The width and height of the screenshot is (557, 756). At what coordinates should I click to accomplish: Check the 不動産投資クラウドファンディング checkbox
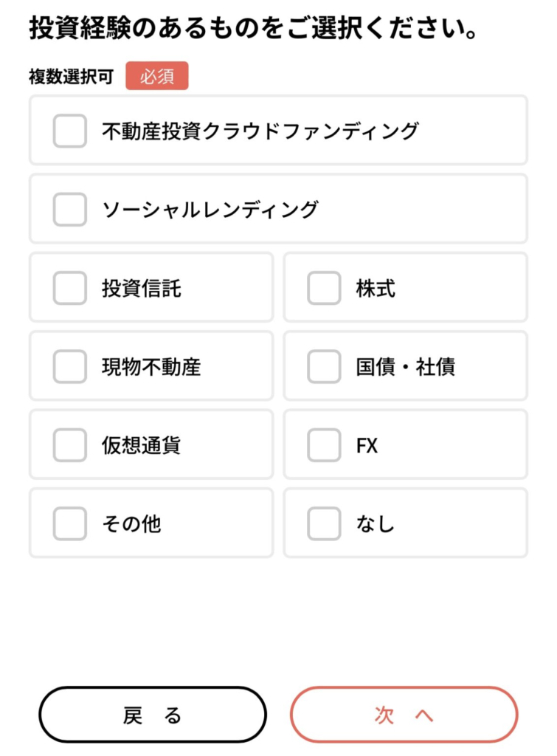[x=70, y=131]
